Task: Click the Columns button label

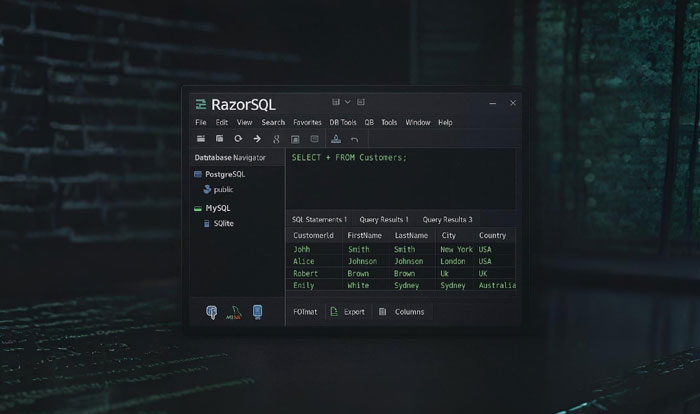Action: (x=409, y=312)
